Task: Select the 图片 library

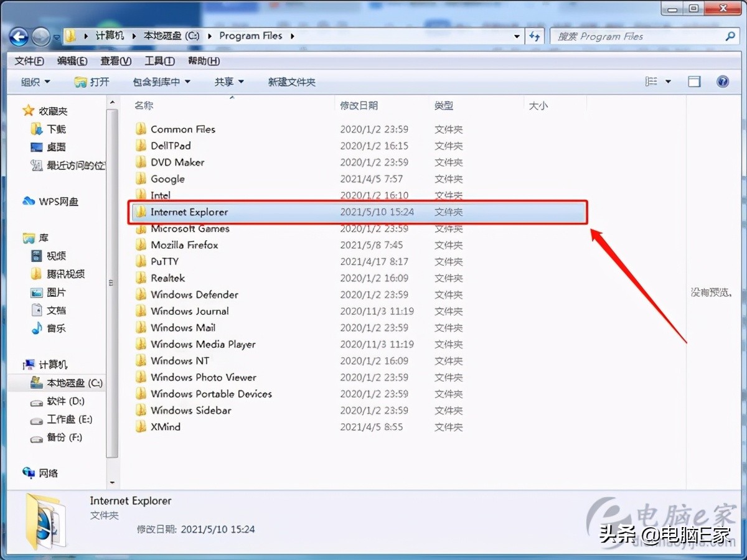Action: pyautogui.click(x=49, y=292)
